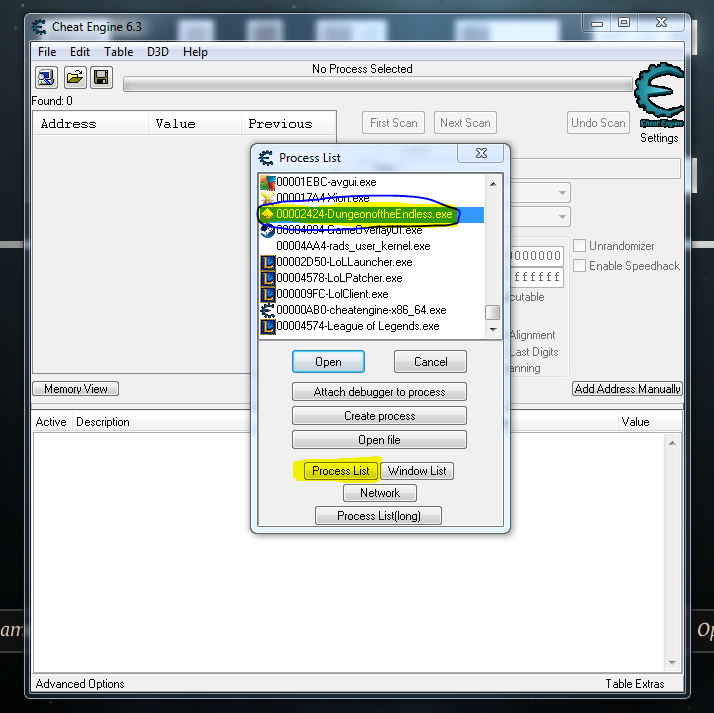
Task: Click the Next Scan button
Action: tap(465, 123)
